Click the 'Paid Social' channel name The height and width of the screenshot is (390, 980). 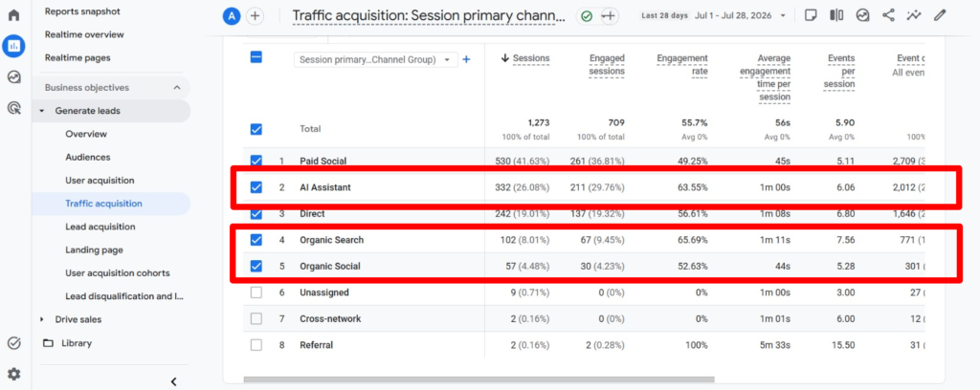pos(323,161)
